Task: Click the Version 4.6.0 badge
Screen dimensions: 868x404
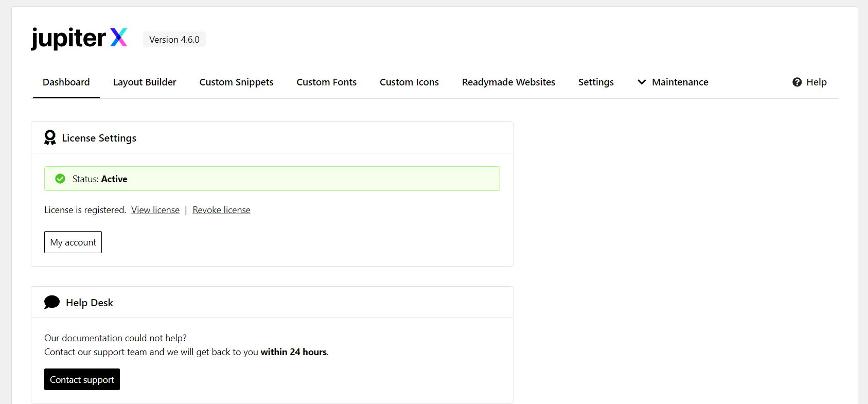Action: coord(174,40)
